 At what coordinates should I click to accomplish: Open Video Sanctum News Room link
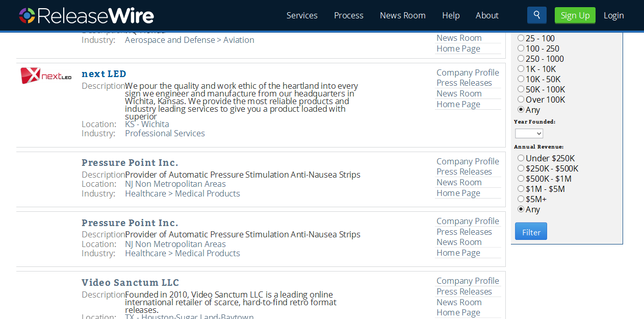coord(459,302)
